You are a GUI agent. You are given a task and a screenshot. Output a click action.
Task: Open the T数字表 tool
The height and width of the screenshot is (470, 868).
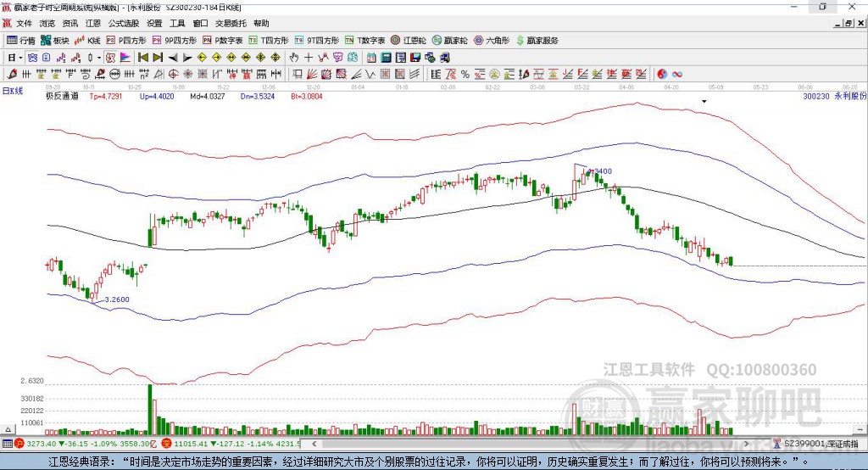pos(364,41)
